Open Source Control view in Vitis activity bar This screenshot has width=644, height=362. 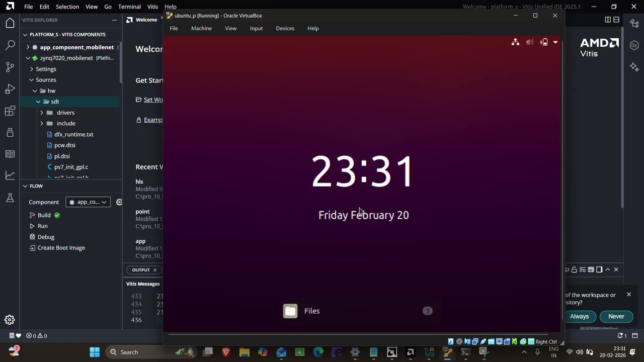click(x=10, y=67)
